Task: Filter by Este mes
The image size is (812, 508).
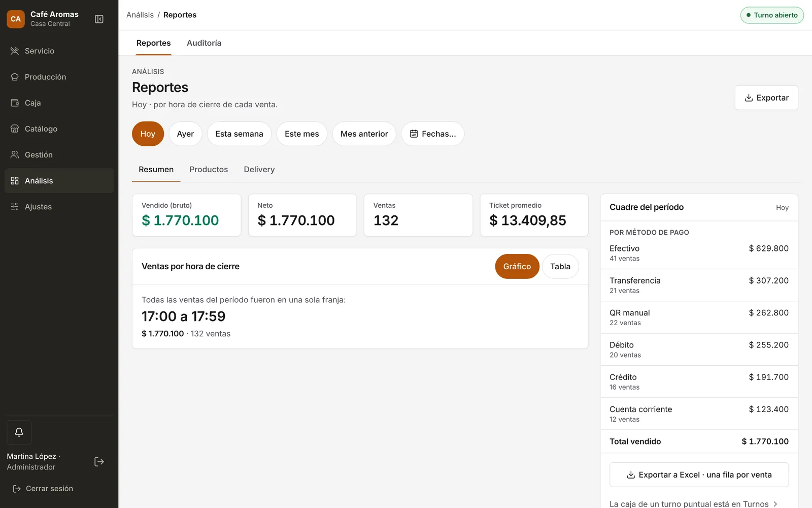Action: tap(302, 134)
